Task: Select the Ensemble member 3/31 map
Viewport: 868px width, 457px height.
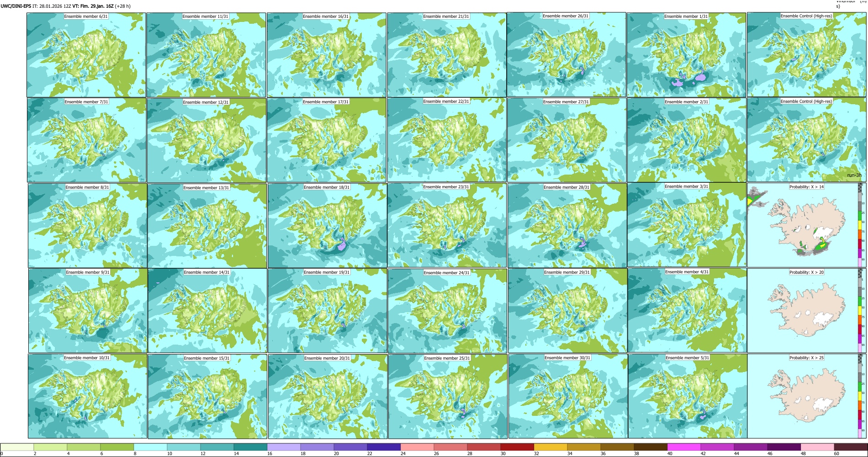Action: pos(687,225)
